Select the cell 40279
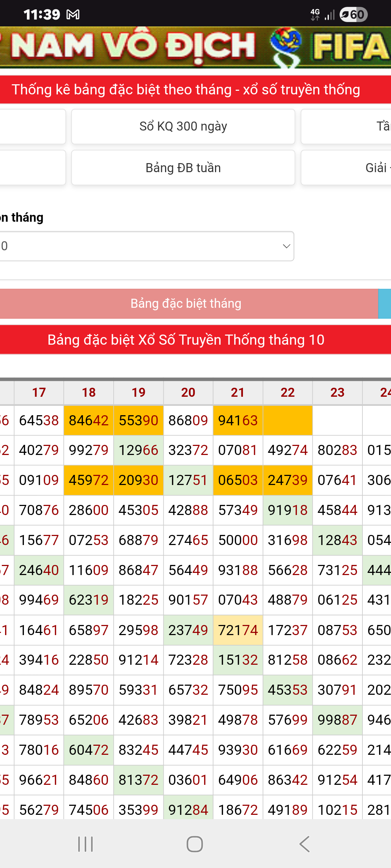This screenshot has width=391, height=868. (x=39, y=450)
